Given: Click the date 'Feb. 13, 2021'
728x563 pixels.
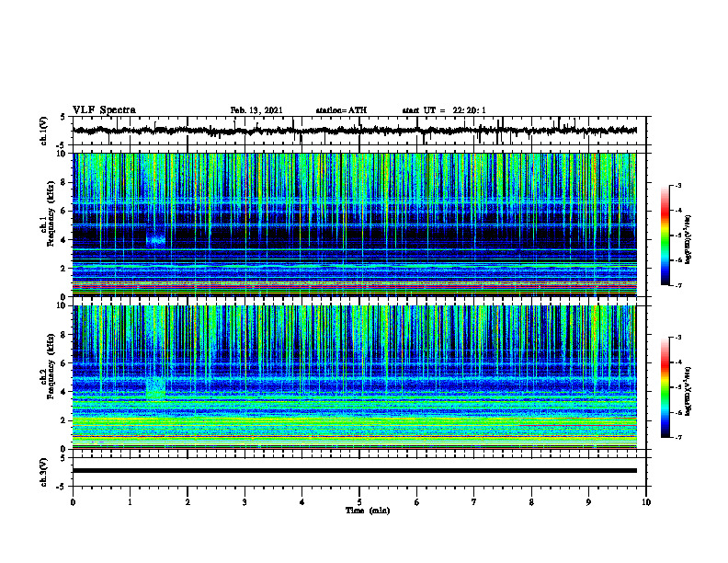Looking at the screenshot, I should pyautogui.click(x=256, y=110).
